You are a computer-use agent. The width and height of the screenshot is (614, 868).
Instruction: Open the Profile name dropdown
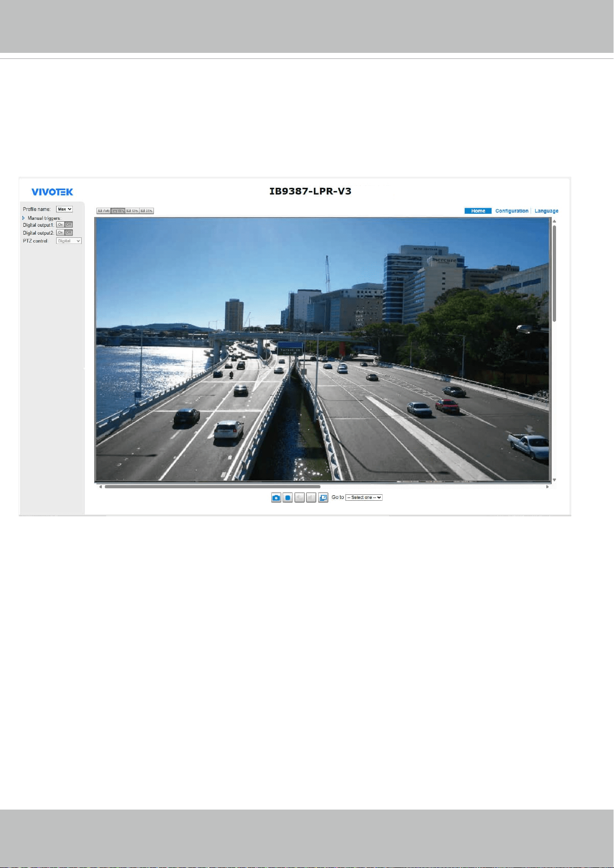pyautogui.click(x=64, y=209)
